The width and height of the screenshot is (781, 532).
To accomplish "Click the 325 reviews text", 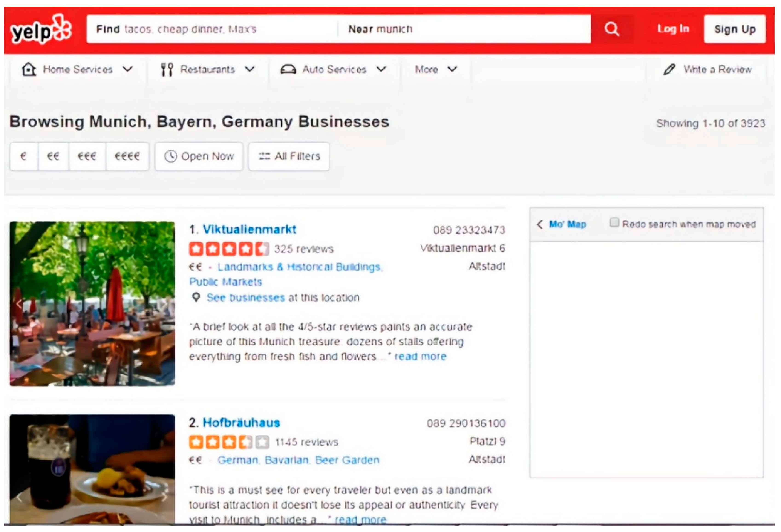I will [x=304, y=249].
